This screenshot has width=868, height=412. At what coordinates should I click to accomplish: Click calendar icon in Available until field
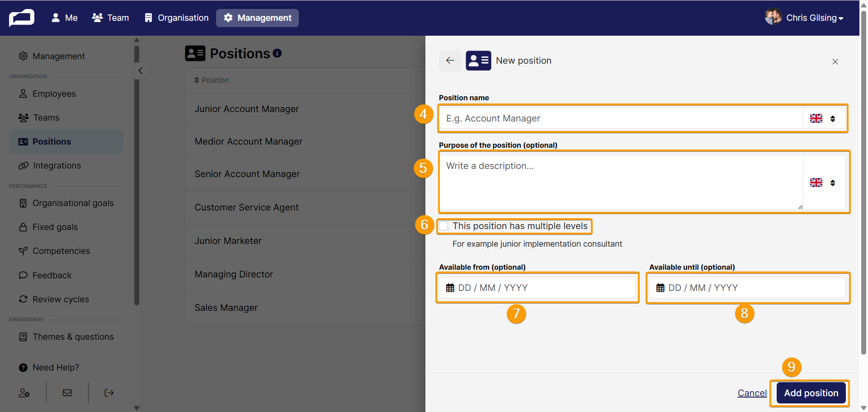coord(660,288)
